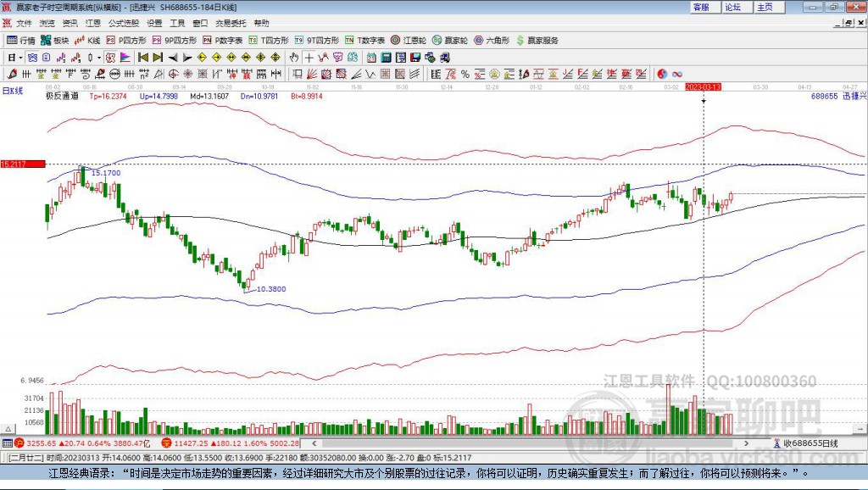Open the 板块 sector view
This screenshot has height=490, width=868.
point(54,41)
